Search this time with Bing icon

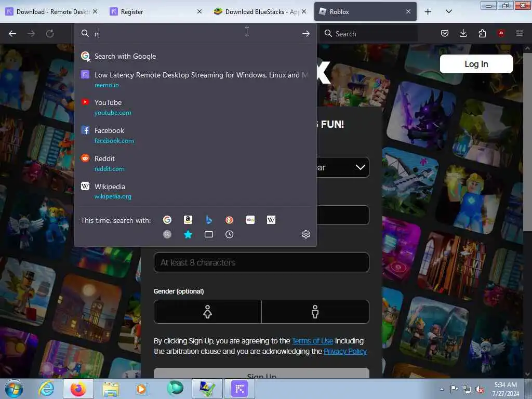tap(209, 220)
